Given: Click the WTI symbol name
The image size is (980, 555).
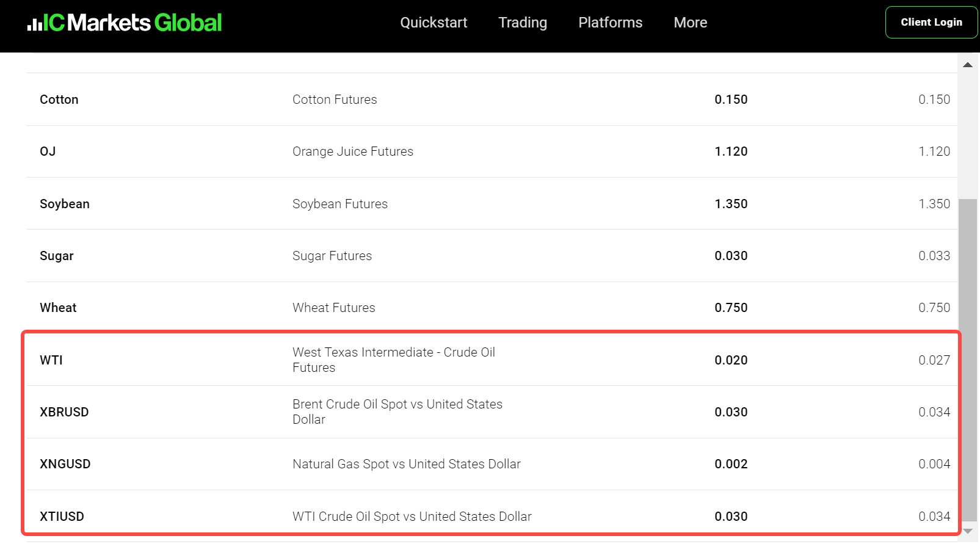Looking at the screenshot, I should coord(51,360).
